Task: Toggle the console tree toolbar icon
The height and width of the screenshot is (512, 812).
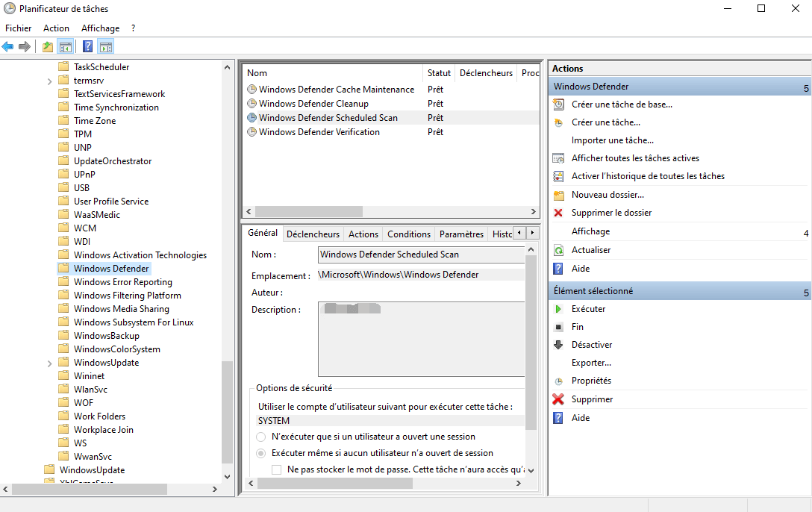Action: [x=65, y=47]
